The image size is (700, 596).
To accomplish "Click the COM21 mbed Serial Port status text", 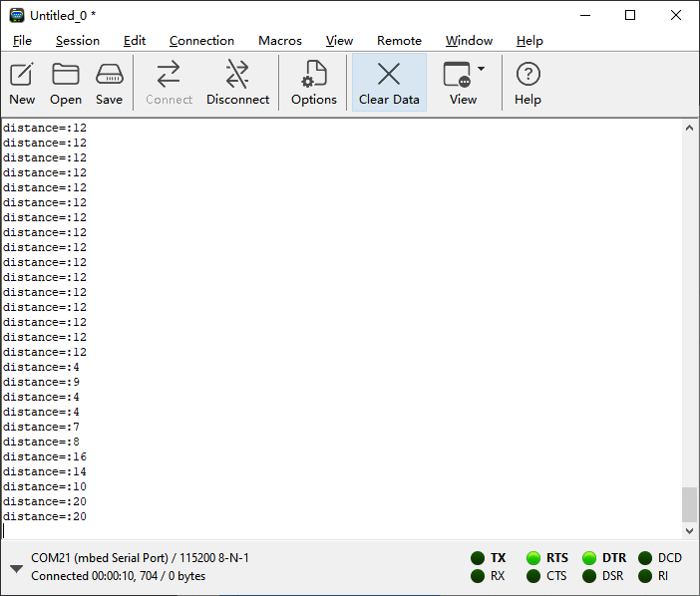I will pos(140,558).
